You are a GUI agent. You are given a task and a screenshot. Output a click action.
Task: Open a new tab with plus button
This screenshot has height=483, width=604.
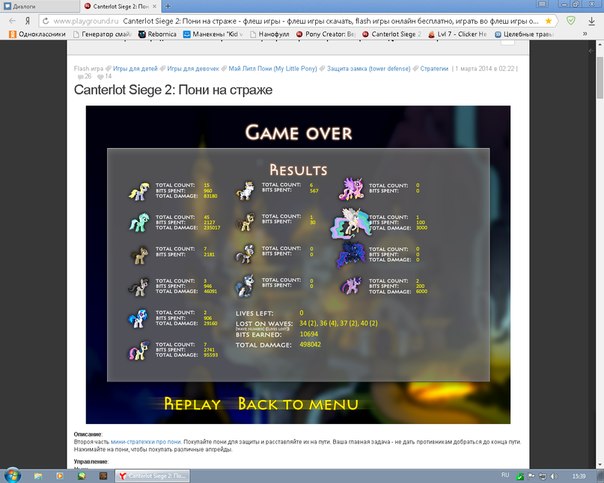(x=168, y=6)
